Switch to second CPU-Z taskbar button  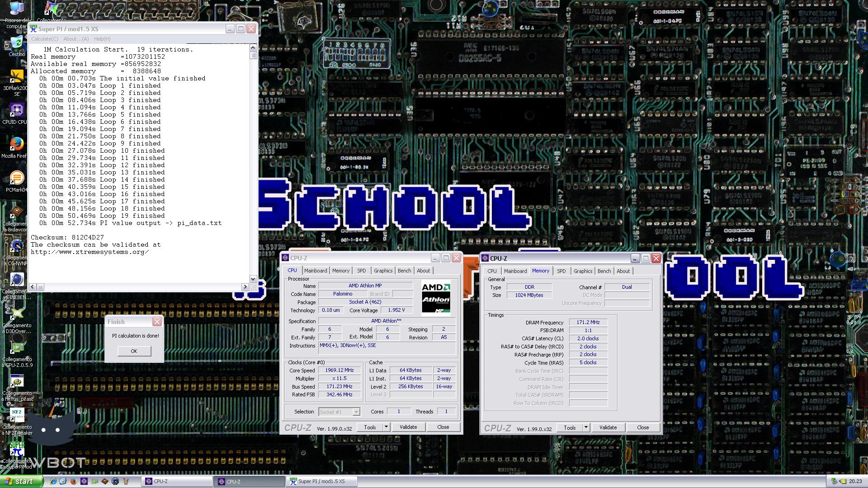250,482
